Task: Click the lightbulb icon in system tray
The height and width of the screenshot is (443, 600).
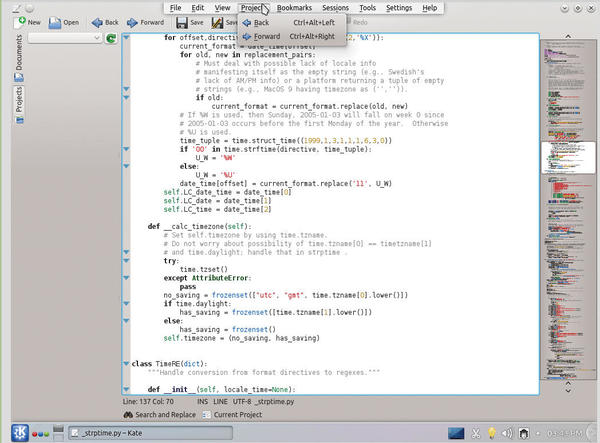Action: (x=492, y=432)
